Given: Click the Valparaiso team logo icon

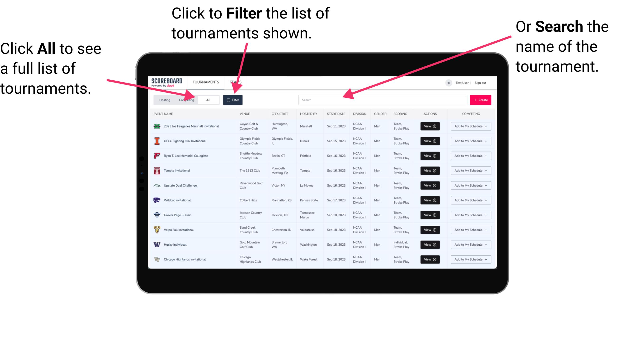Looking at the screenshot, I should pyautogui.click(x=156, y=230).
